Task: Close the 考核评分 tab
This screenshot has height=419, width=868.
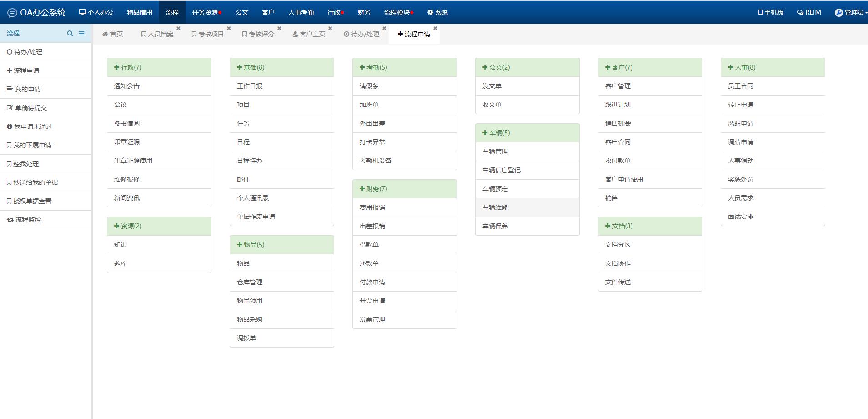Action: (x=279, y=28)
